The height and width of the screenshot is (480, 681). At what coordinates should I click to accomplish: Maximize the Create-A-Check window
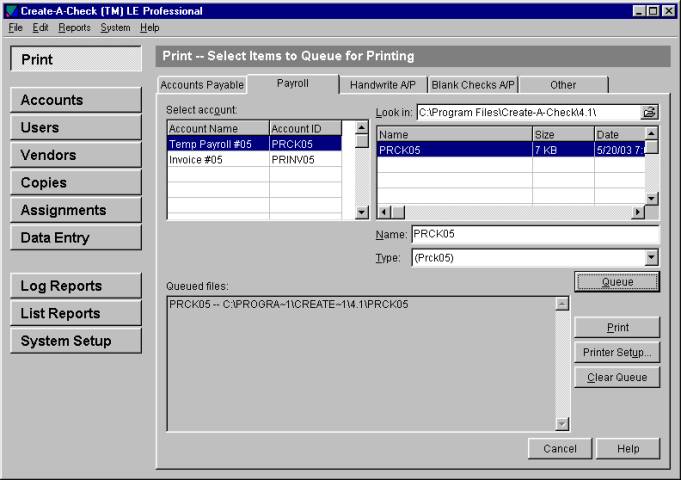[653, 11]
